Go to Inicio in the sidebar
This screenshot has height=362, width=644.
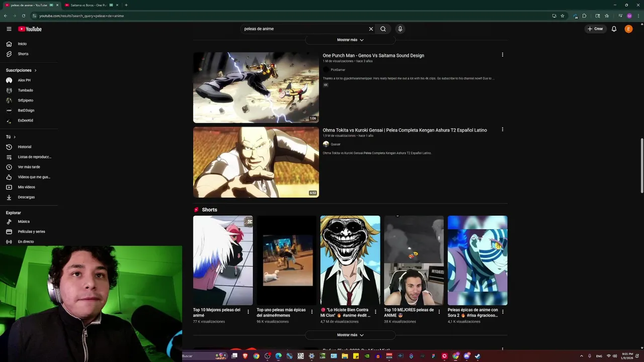pyautogui.click(x=29, y=44)
